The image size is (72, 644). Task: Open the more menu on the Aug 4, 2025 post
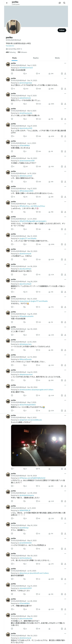click(x=65, y=201)
